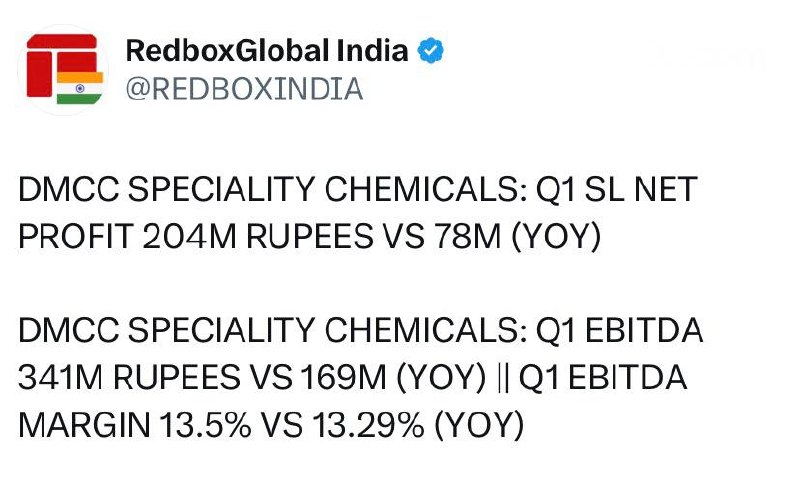Click the Ashoka chakra on the flag
This screenshot has height=484, width=800.
point(80,88)
